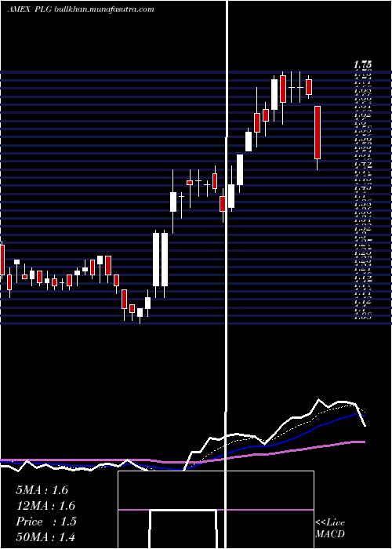Click the '50MA : 1.4' value
The width and height of the screenshot is (392, 549).
[x=45, y=537]
